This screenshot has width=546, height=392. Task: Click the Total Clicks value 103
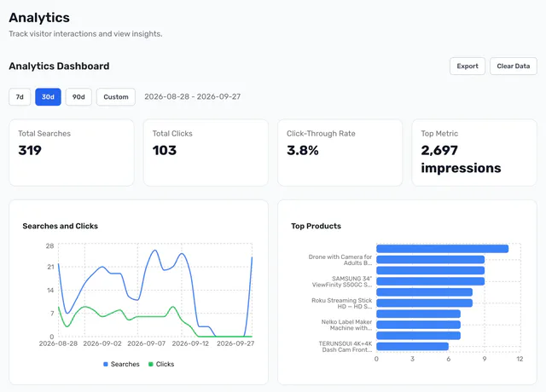click(165, 150)
